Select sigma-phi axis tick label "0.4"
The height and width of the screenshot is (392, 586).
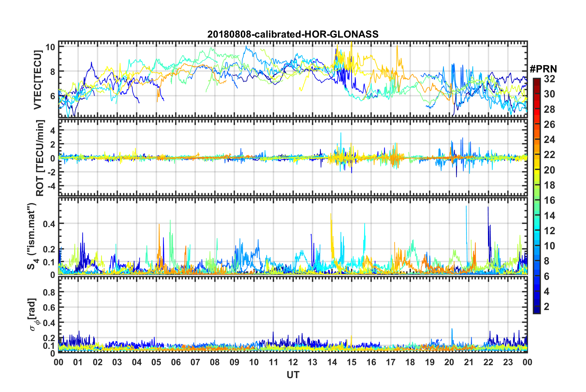49,323
